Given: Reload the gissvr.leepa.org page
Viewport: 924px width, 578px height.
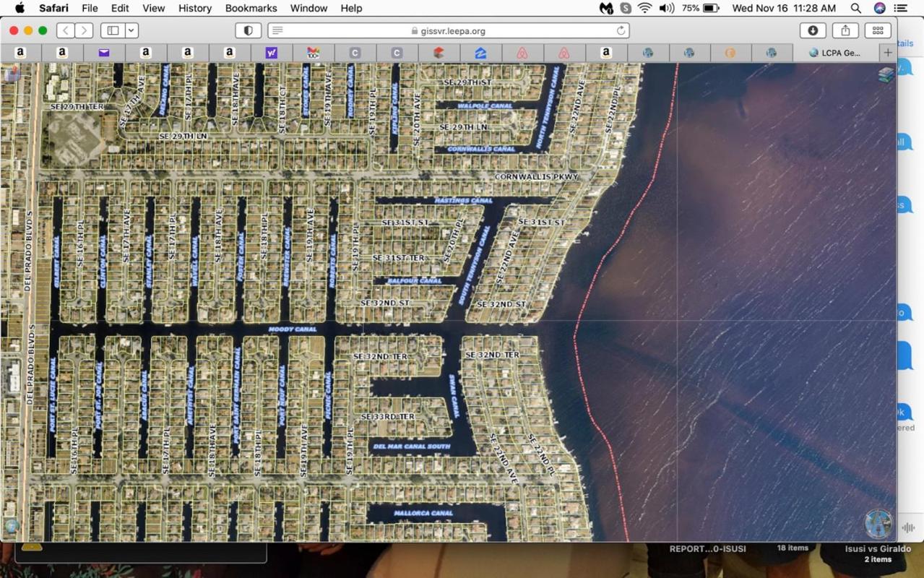Looking at the screenshot, I should pyautogui.click(x=621, y=31).
